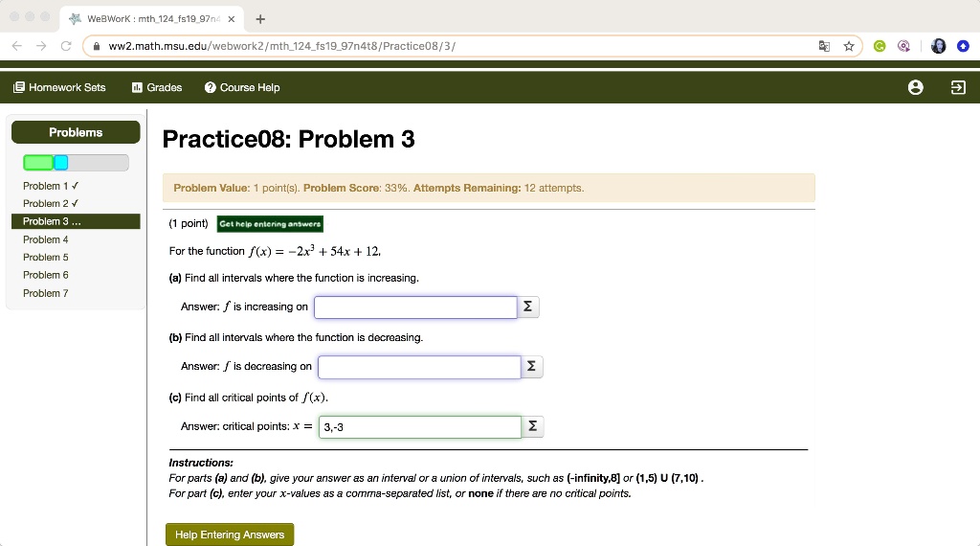Click the critical points input field
980x546 pixels.
click(420, 426)
